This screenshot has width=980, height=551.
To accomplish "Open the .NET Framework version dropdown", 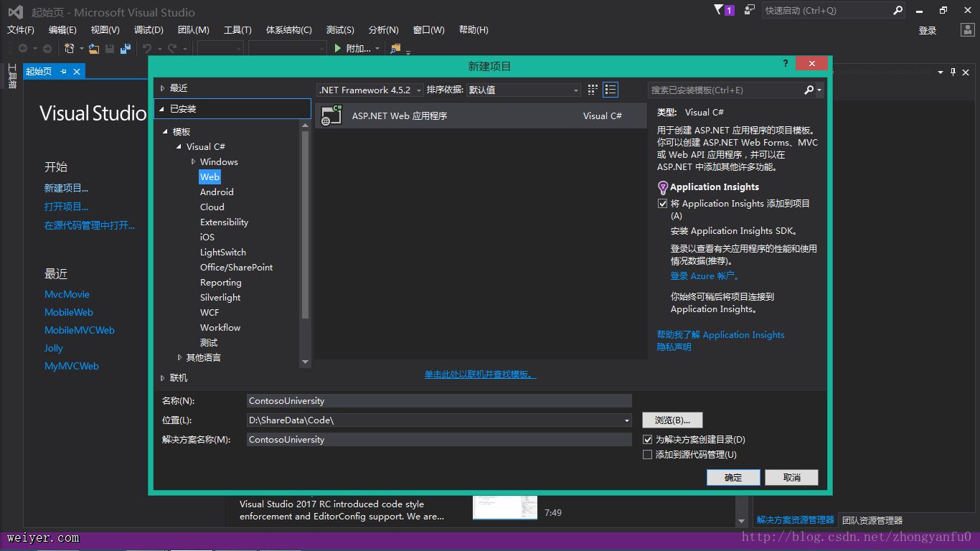I will [x=370, y=90].
